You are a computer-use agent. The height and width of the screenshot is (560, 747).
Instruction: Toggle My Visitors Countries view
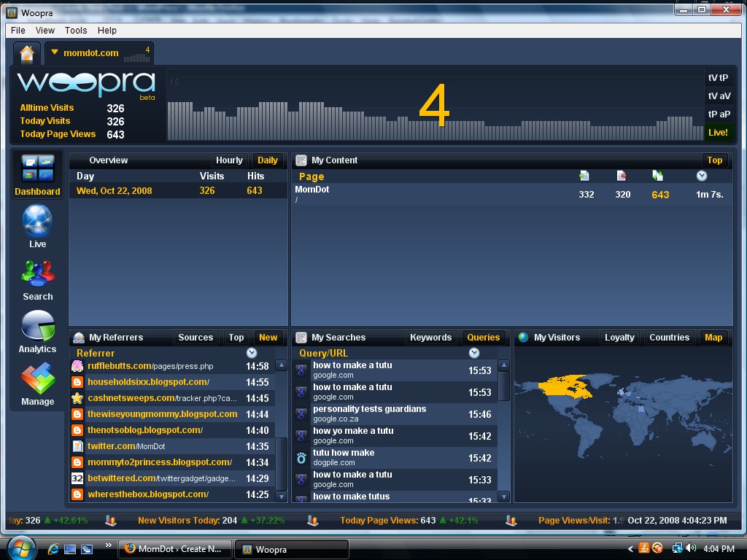(669, 338)
